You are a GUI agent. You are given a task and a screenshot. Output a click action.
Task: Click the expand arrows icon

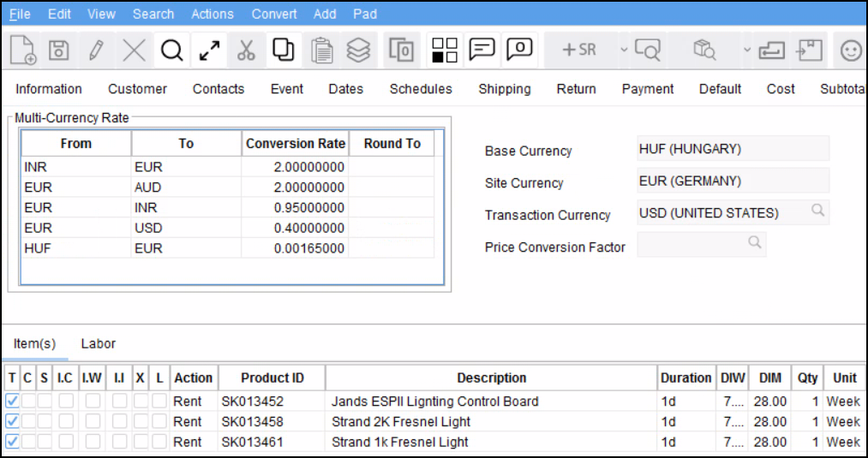[x=209, y=51]
